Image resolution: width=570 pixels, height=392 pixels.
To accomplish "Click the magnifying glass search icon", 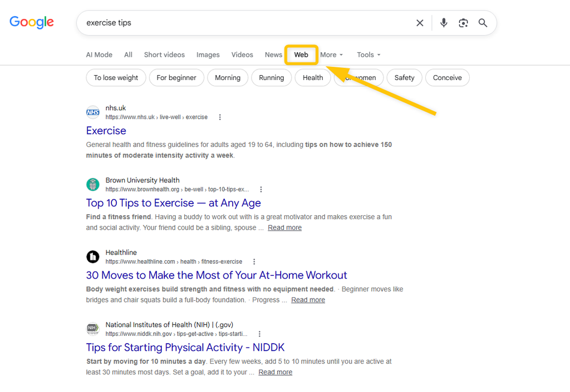I will click(483, 23).
